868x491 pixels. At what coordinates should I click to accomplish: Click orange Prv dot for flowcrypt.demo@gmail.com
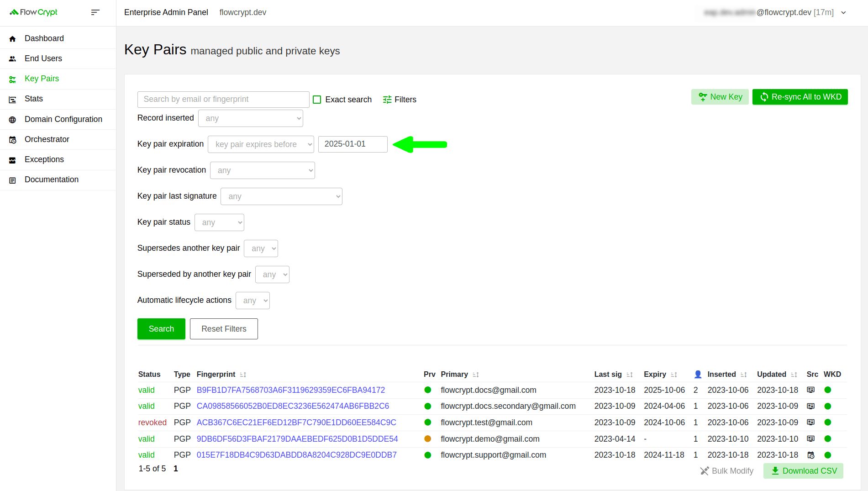point(428,438)
